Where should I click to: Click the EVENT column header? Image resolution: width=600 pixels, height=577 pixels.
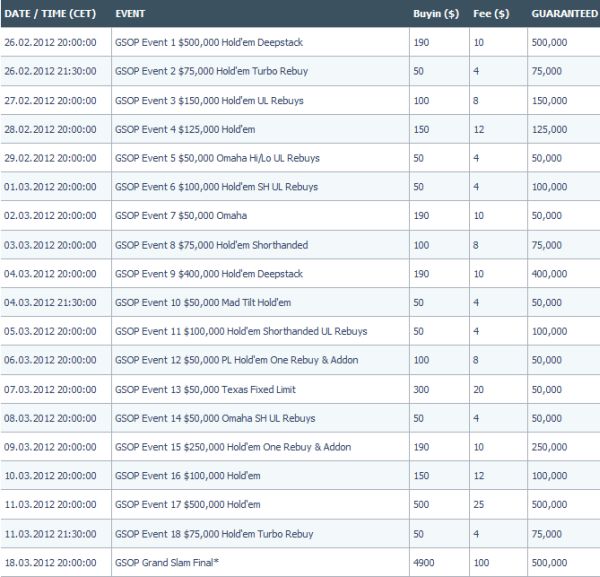[x=130, y=14]
